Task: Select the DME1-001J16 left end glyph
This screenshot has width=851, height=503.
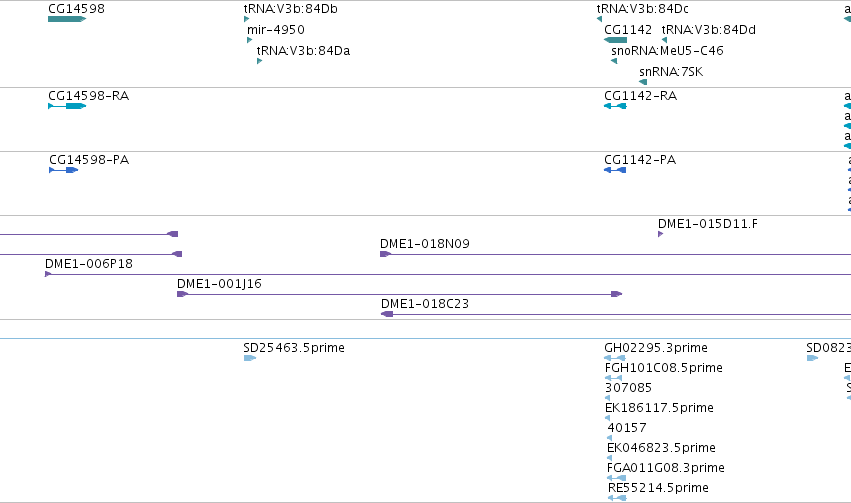Action: (x=182, y=294)
